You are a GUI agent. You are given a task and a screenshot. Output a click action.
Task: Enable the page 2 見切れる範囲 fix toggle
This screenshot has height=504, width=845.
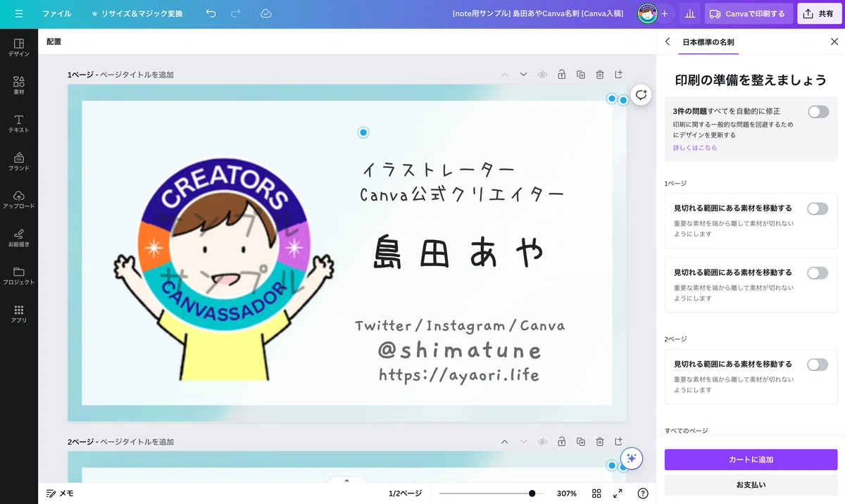click(818, 365)
